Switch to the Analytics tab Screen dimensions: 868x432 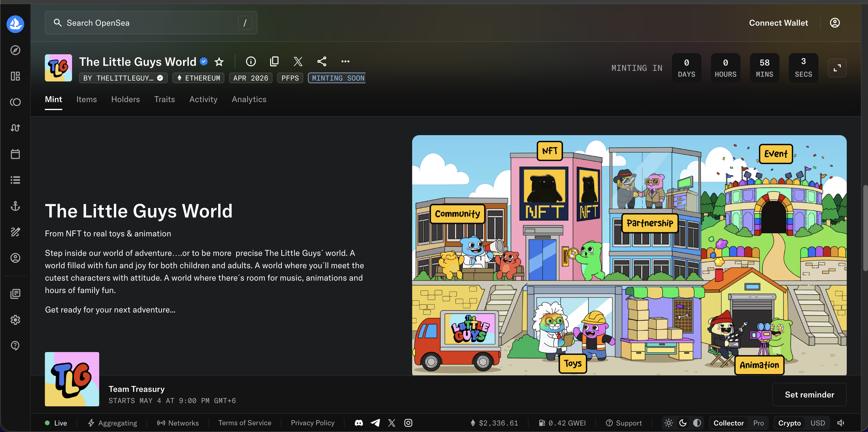(249, 99)
